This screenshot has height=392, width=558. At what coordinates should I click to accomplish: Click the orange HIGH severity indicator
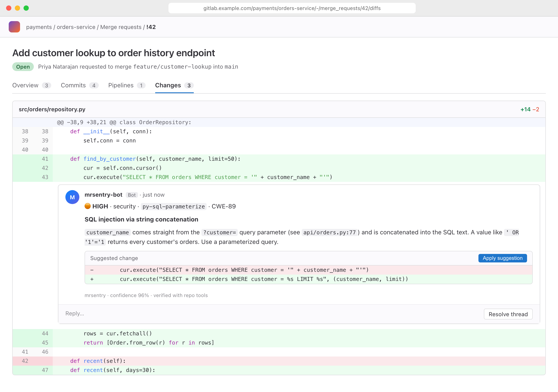(88, 206)
